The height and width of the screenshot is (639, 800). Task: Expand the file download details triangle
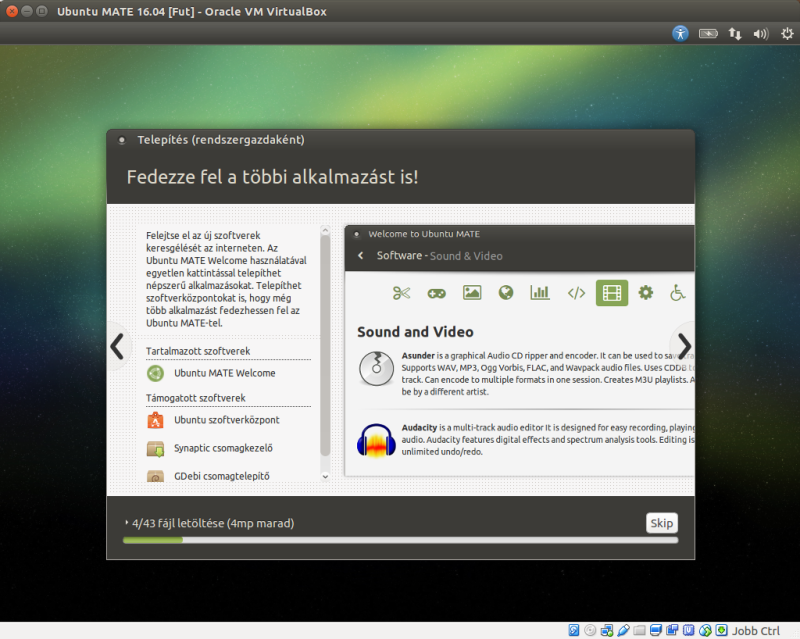126,523
